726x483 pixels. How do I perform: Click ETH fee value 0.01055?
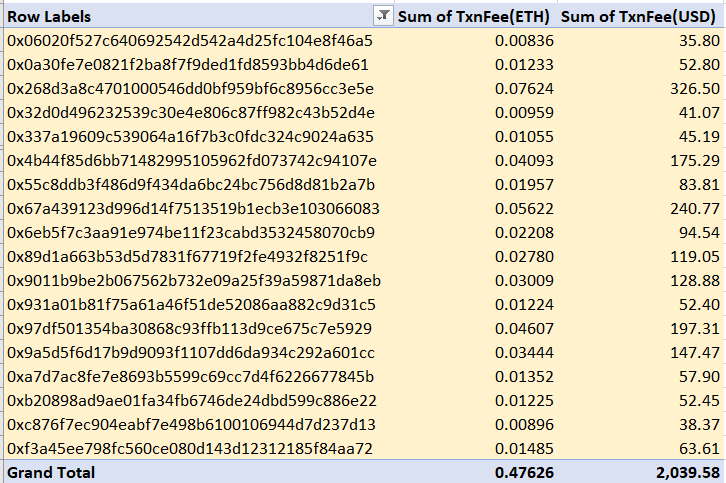click(524, 137)
